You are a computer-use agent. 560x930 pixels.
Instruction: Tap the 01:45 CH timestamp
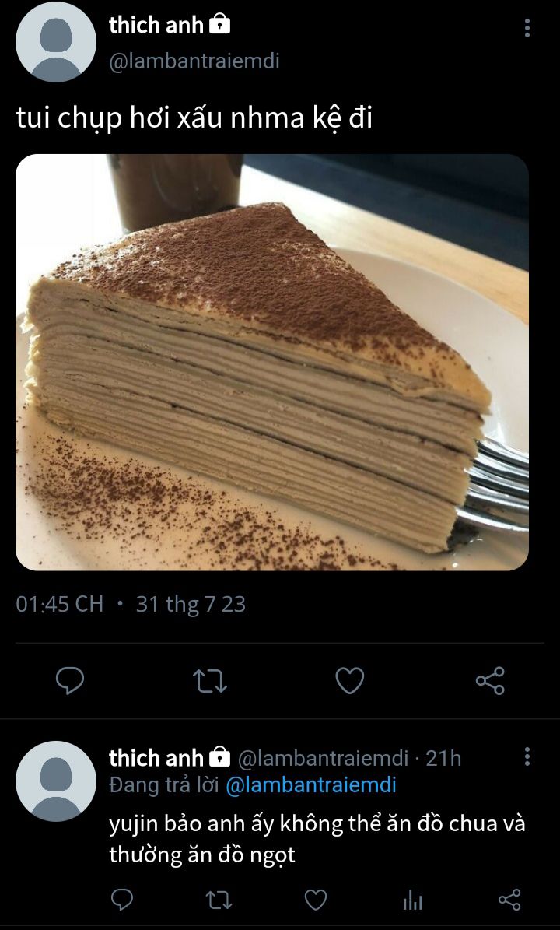click(x=59, y=605)
